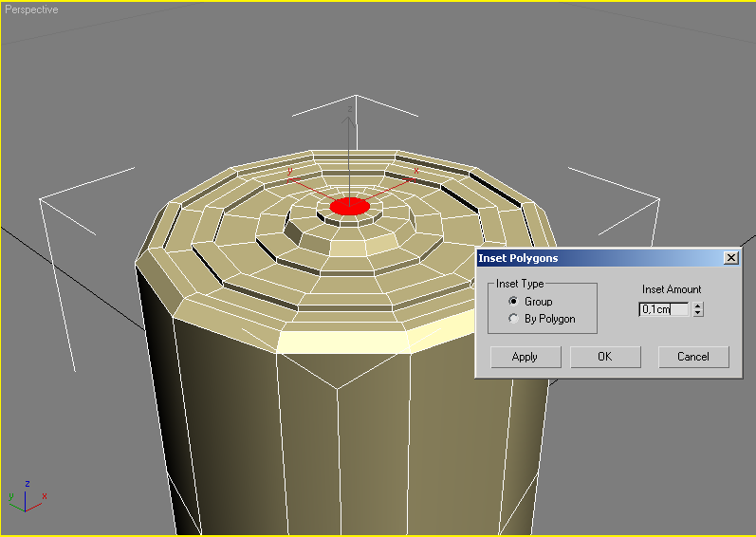Image resolution: width=756 pixels, height=537 pixels.
Task: Click the Z axis gizmo arrow
Action: (349, 120)
